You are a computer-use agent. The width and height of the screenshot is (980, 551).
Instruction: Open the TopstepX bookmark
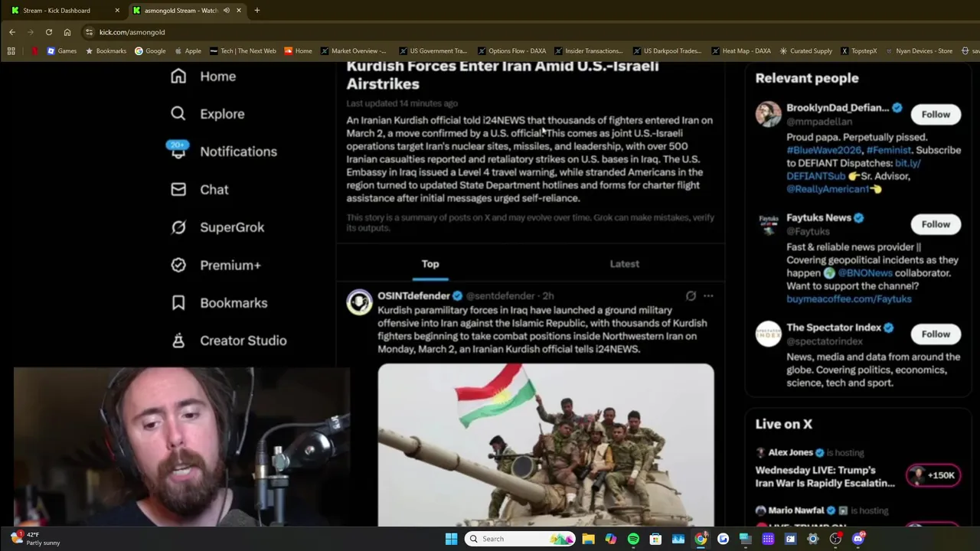coord(859,51)
